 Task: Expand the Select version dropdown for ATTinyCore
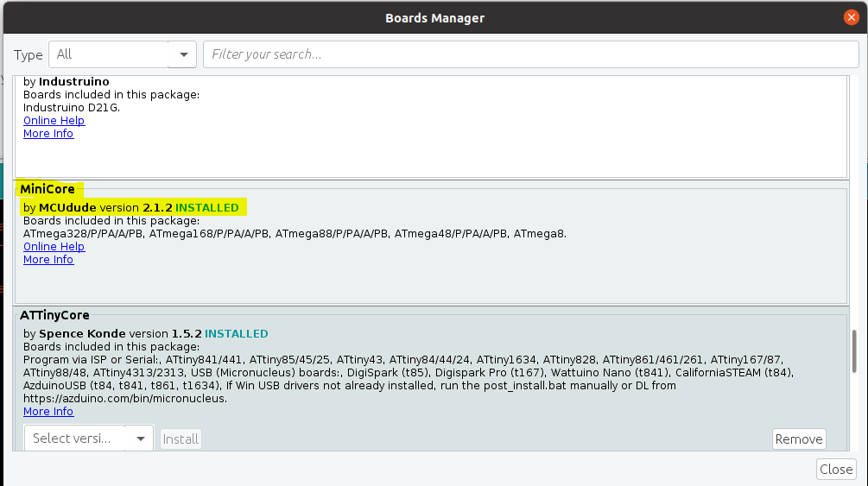point(89,439)
